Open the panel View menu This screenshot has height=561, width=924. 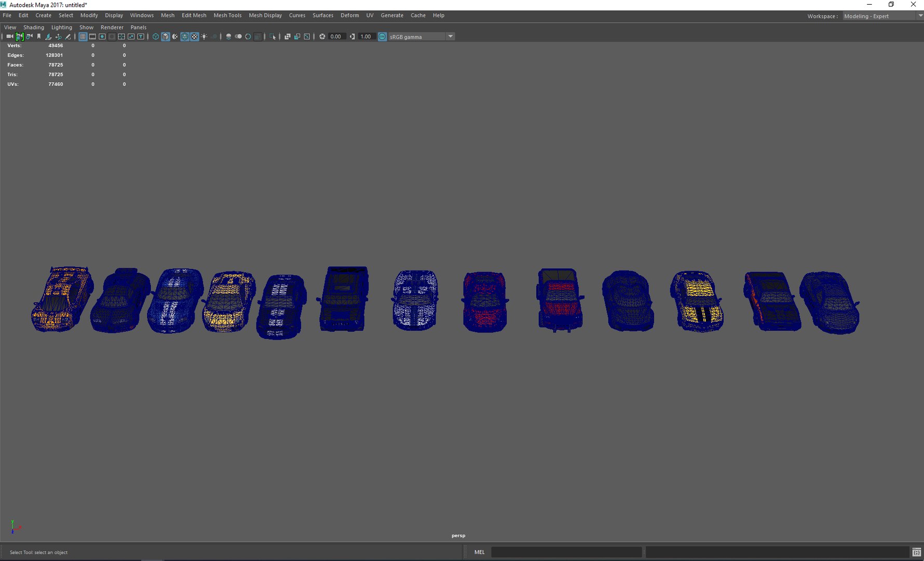pyautogui.click(x=10, y=28)
